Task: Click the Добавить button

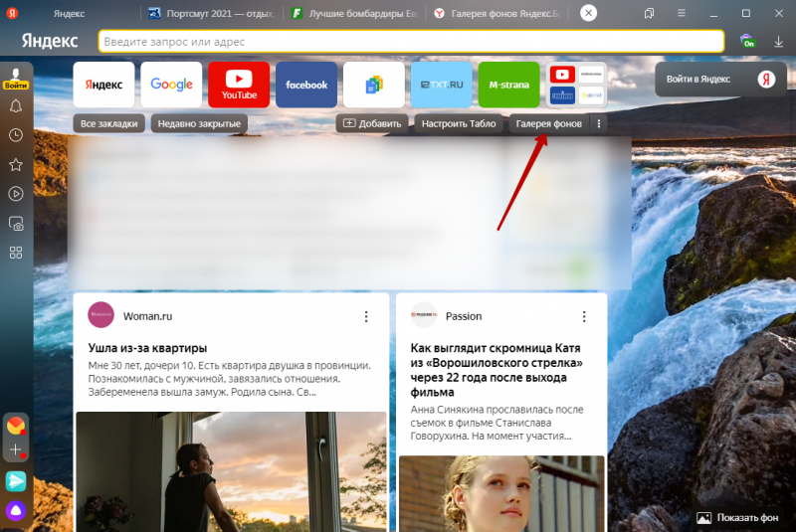Action: 372,123
